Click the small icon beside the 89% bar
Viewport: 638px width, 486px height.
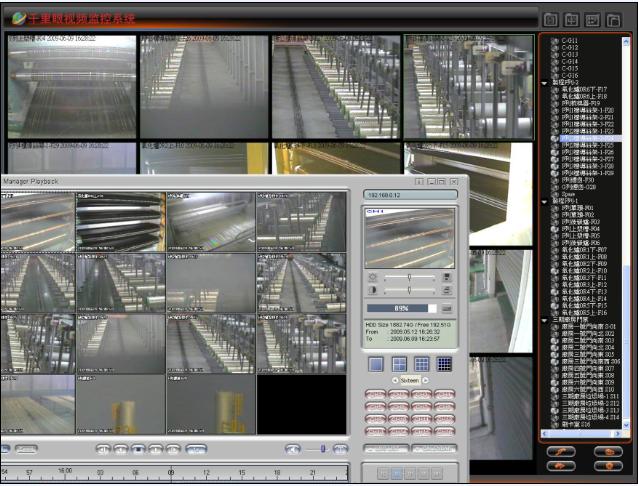click(446, 309)
